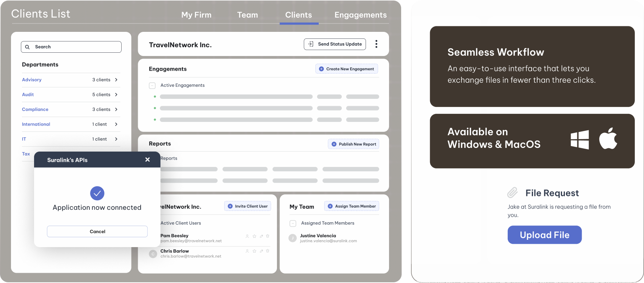Click the name Pam Beesley
644x283 pixels.
[x=174, y=236]
